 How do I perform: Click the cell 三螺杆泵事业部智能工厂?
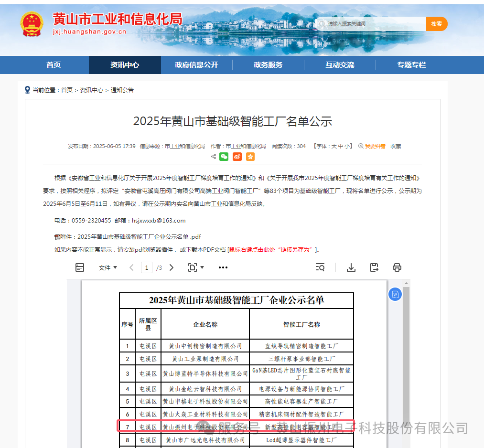[x=301, y=359]
